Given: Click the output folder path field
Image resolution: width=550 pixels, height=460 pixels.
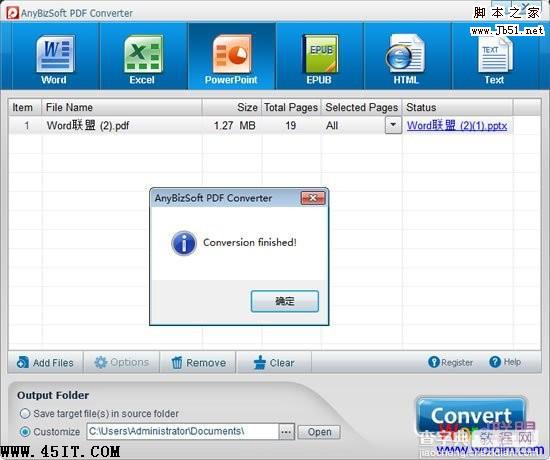Looking at the screenshot, I should tap(182, 432).
